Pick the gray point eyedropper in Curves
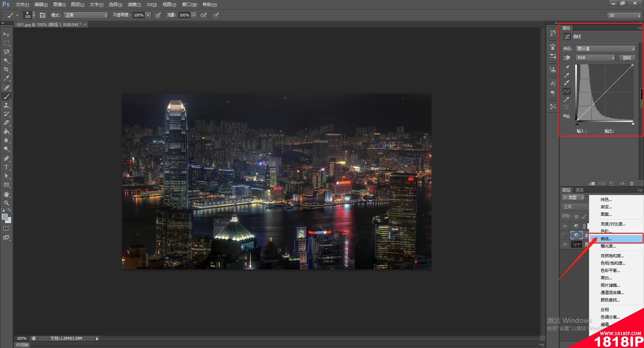Viewport: 644px width, 348px height. tap(567, 75)
